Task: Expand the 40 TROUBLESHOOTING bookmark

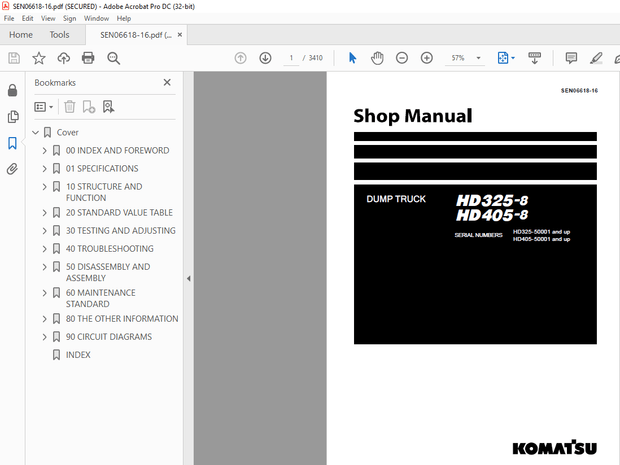Action: pos(44,249)
